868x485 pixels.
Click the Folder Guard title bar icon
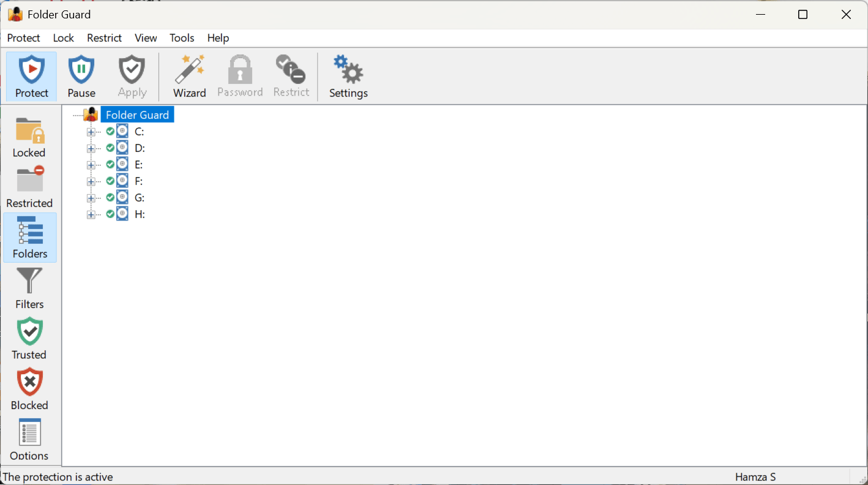pyautogui.click(x=15, y=14)
